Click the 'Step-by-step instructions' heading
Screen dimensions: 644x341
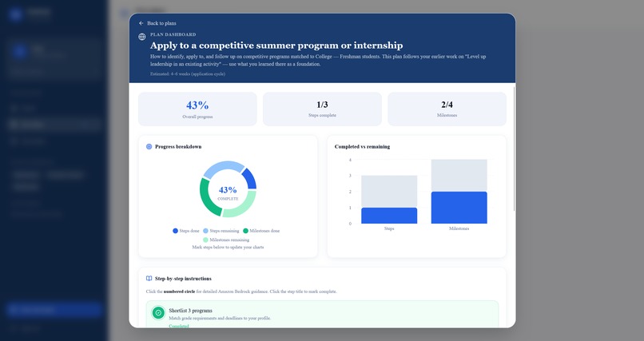coord(183,279)
